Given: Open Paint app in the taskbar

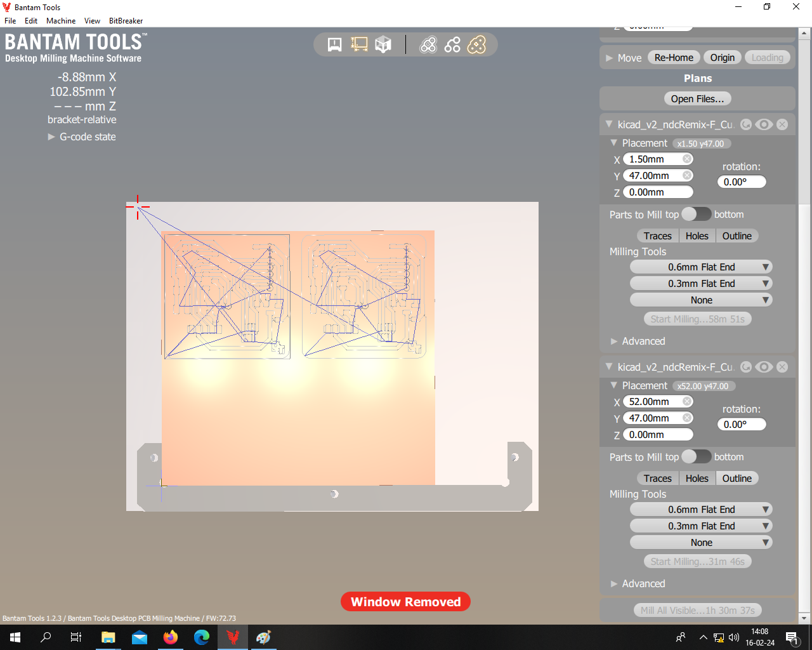Looking at the screenshot, I should [264, 637].
